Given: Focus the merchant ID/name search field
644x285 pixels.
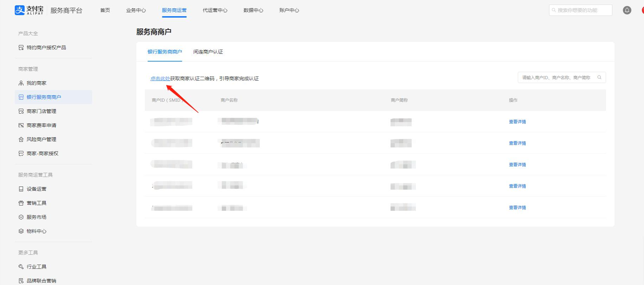Looking at the screenshot, I should click(557, 77).
